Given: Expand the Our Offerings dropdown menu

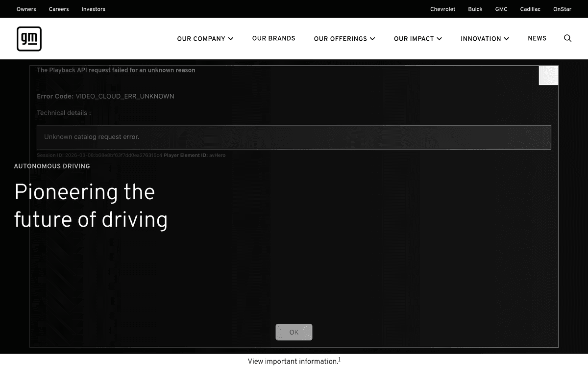Looking at the screenshot, I should click(x=344, y=39).
